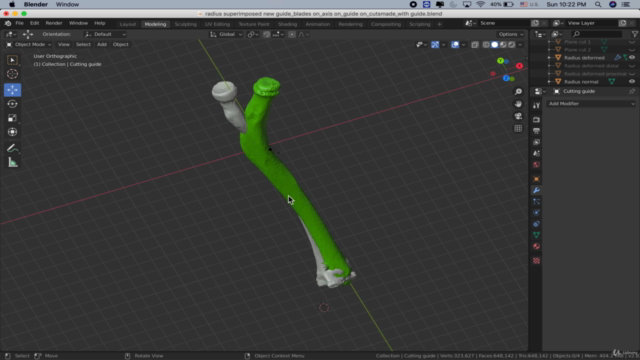This screenshot has width=640, height=360.
Task: Open the Edit menu
Action: pos(34,23)
